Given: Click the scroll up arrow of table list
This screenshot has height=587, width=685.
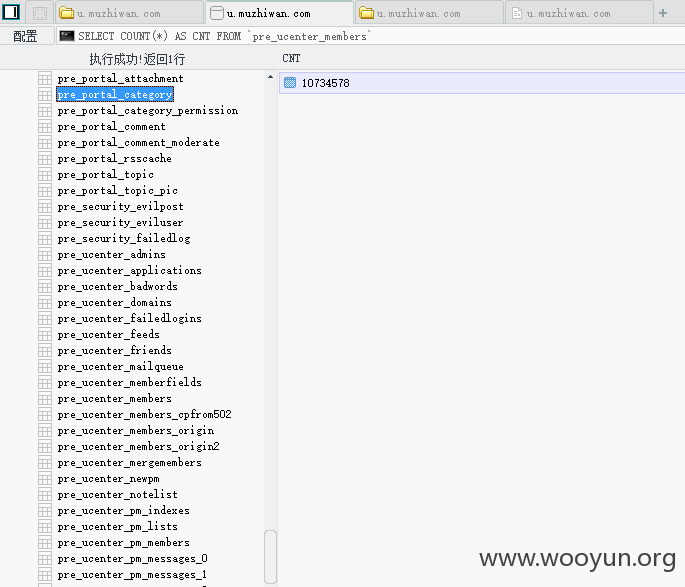Looking at the screenshot, I should 270,77.
